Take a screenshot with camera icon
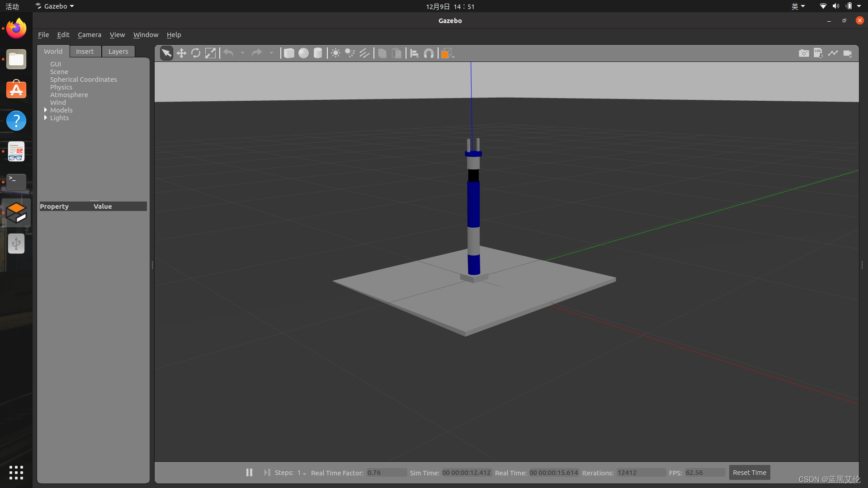The height and width of the screenshot is (488, 868). point(803,53)
